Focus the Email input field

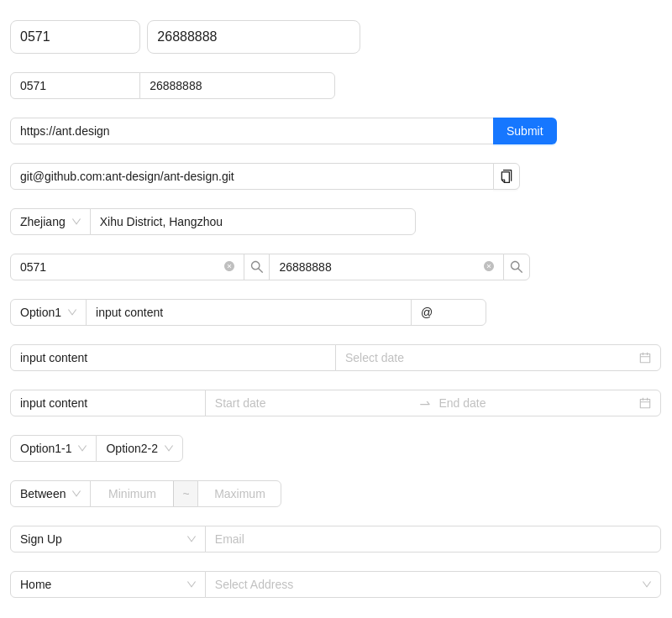click(433, 539)
